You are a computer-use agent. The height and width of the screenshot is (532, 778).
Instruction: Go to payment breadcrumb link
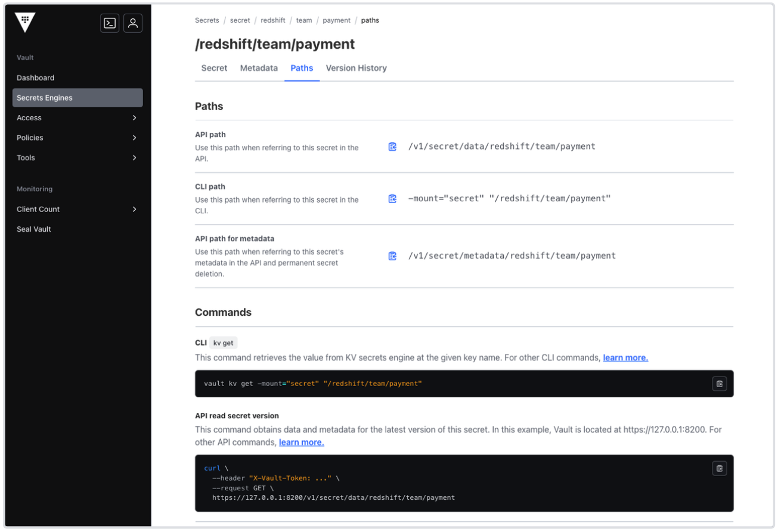(337, 20)
